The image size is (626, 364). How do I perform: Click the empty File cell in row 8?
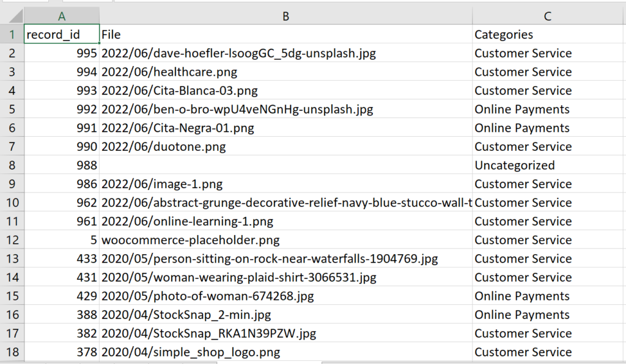pyautogui.click(x=285, y=166)
